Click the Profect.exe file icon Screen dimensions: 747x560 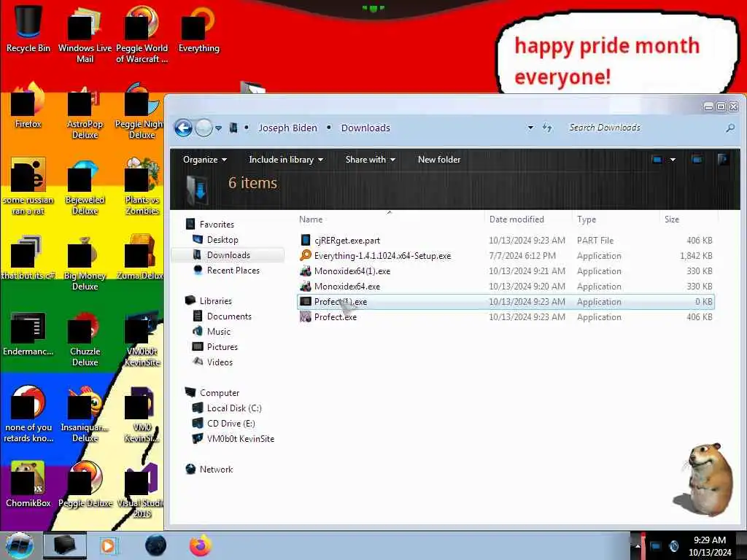[x=306, y=316]
